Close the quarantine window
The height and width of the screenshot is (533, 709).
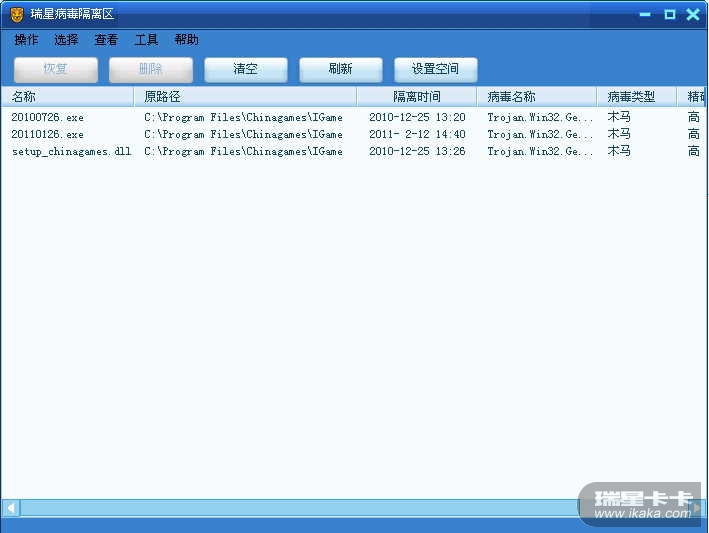[x=693, y=14]
